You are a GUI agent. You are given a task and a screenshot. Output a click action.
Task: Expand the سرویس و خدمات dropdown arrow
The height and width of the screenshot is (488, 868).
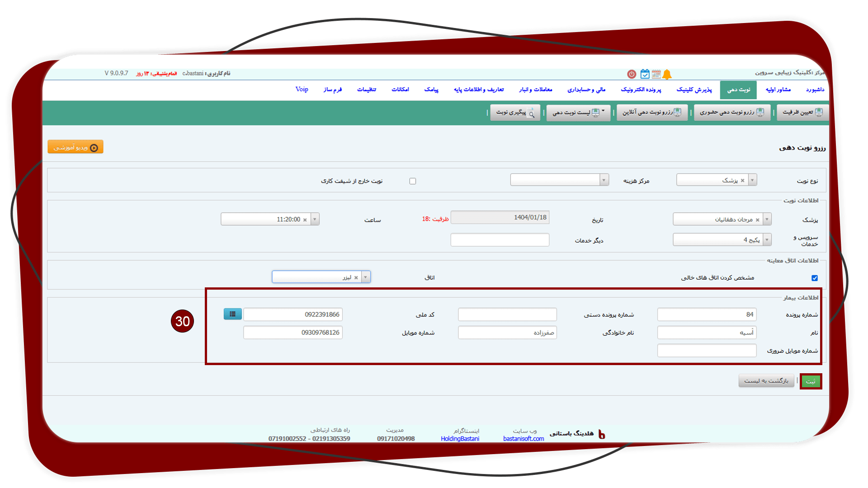(x=767, y=239)
